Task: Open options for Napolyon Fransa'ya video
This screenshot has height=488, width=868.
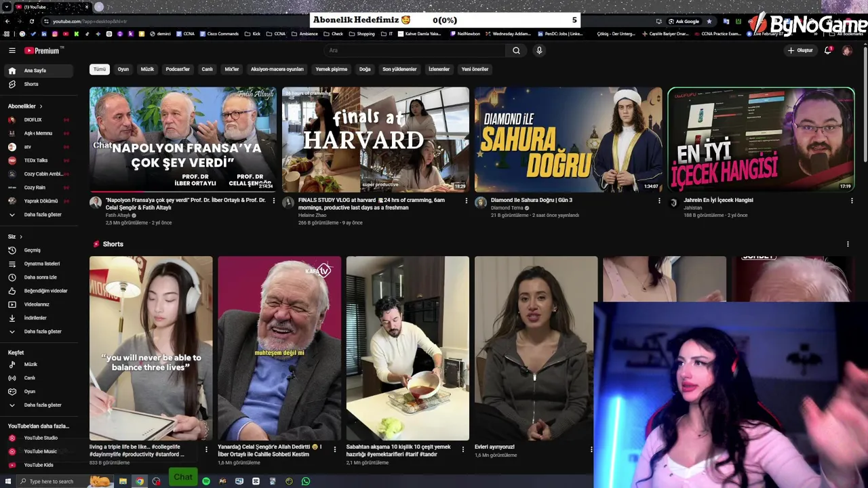Action: click(273, 201)
